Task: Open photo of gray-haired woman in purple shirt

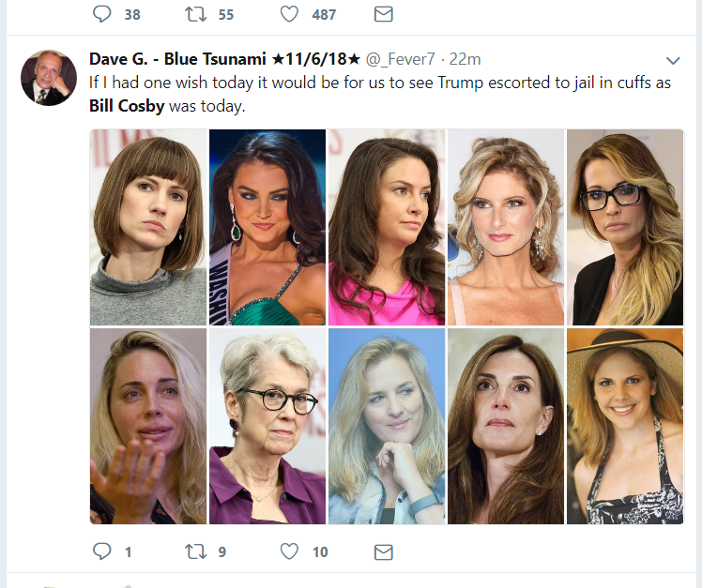Action: coord(267,426)
